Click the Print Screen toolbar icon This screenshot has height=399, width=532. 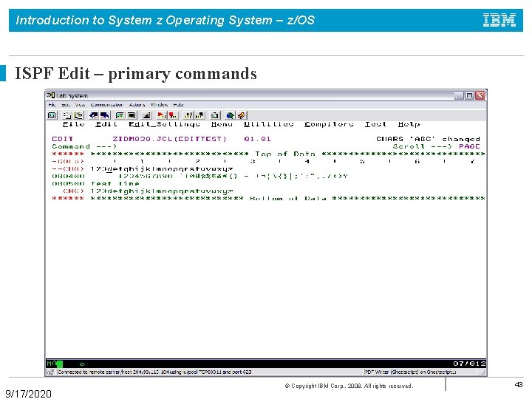tap(52, 115)
